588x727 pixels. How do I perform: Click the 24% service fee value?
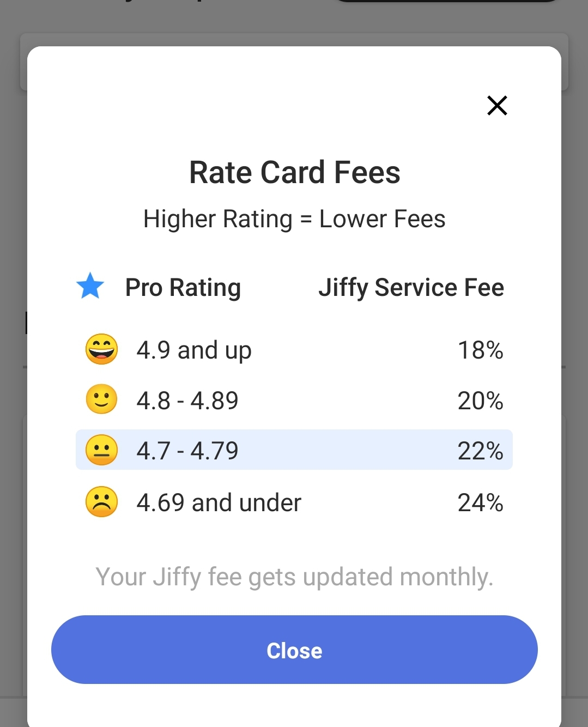tap(480, 502)
